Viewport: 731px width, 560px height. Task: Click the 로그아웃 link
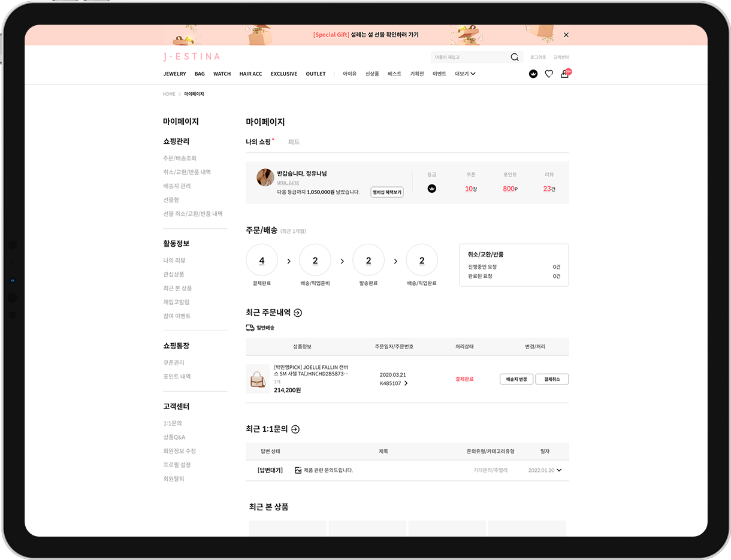click(x=538, y=57)
